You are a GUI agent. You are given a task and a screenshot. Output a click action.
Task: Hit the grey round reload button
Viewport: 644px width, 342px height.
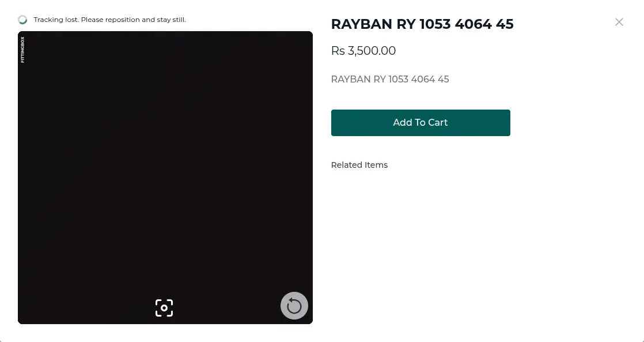(x=294, y=306)
